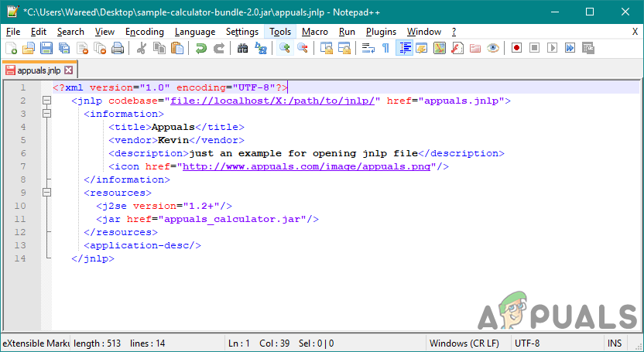Viewport: 644px width, 352px height.
Task: Click the UTF-8 encoding status bar field
Action: (x=530, y=342)
